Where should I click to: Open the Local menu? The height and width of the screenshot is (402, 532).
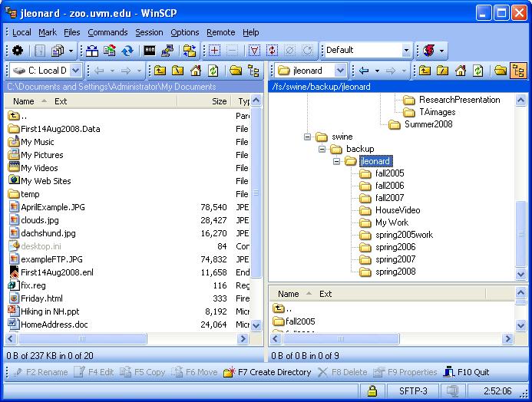21,32
